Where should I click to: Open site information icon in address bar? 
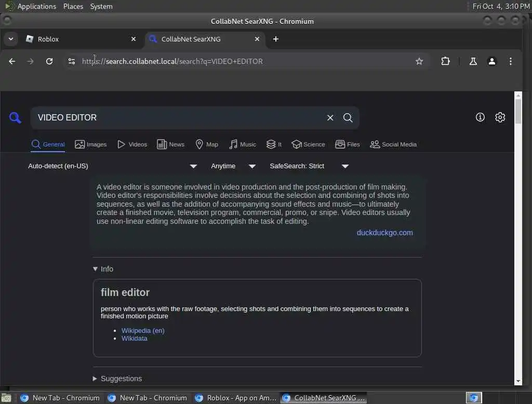[71, 61]
